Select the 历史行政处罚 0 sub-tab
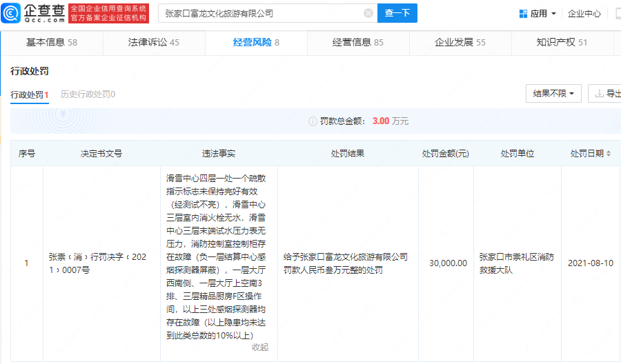Image resolution: width=621 pixels, height=364 pixels. click(x=88, y=94)
